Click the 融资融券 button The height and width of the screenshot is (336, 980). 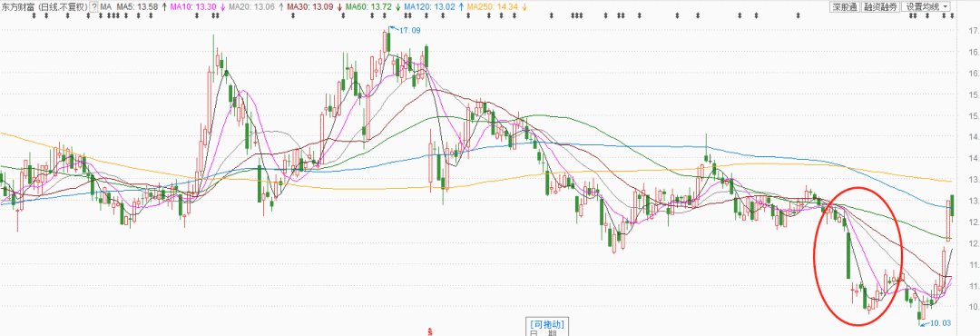(x=879, y=7)
